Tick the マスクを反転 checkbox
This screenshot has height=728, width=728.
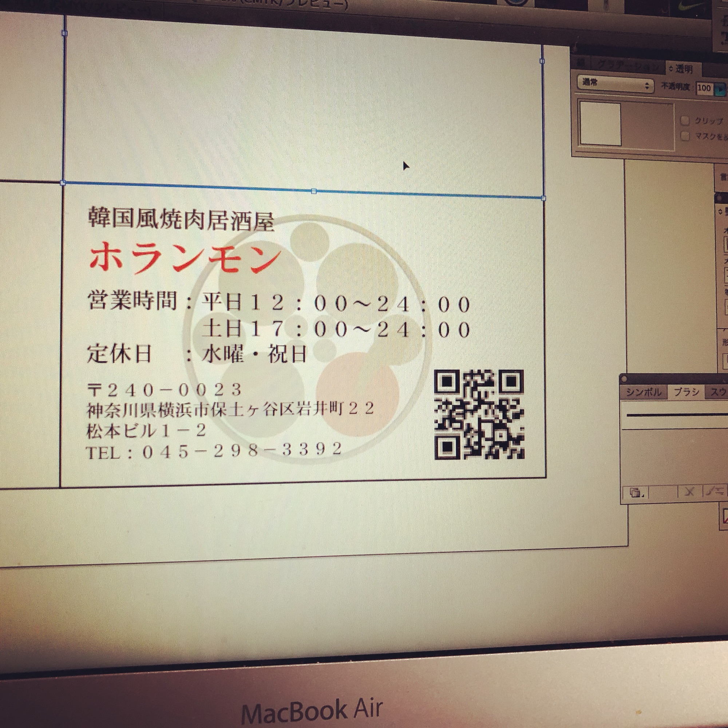(x=685, y=136)
